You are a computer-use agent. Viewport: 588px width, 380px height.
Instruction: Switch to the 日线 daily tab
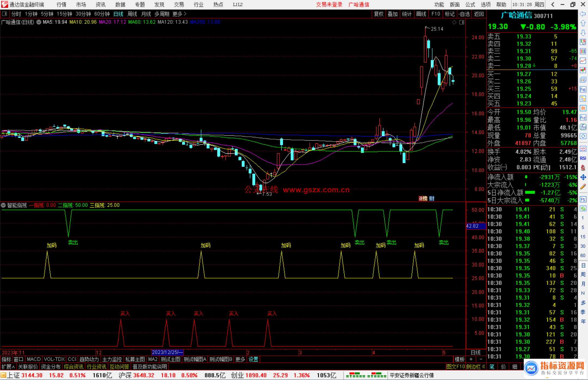[x=118, y=14]
